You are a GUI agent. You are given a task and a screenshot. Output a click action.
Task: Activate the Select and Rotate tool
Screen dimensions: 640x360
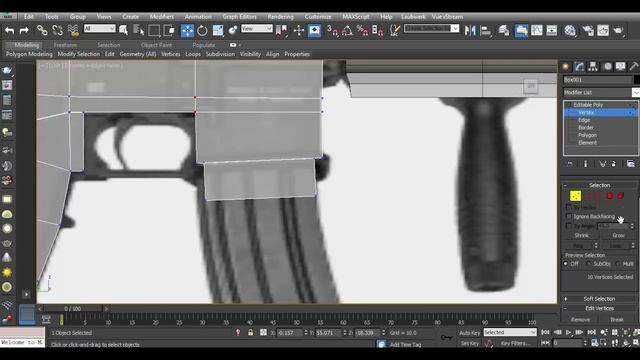point(202,30)
